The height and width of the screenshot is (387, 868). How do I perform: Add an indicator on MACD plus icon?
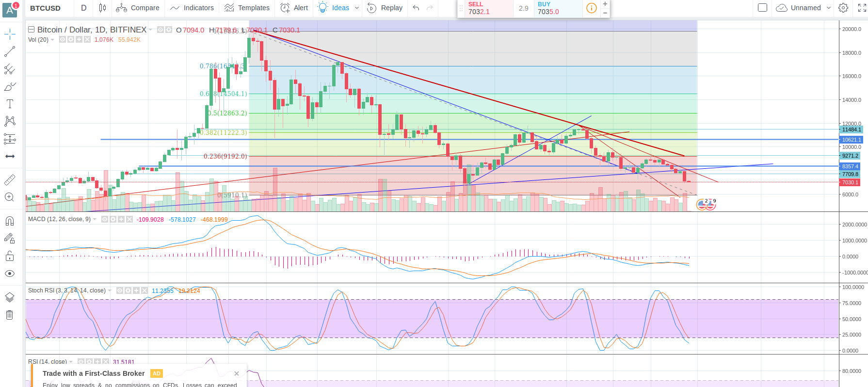coord(121,219)
